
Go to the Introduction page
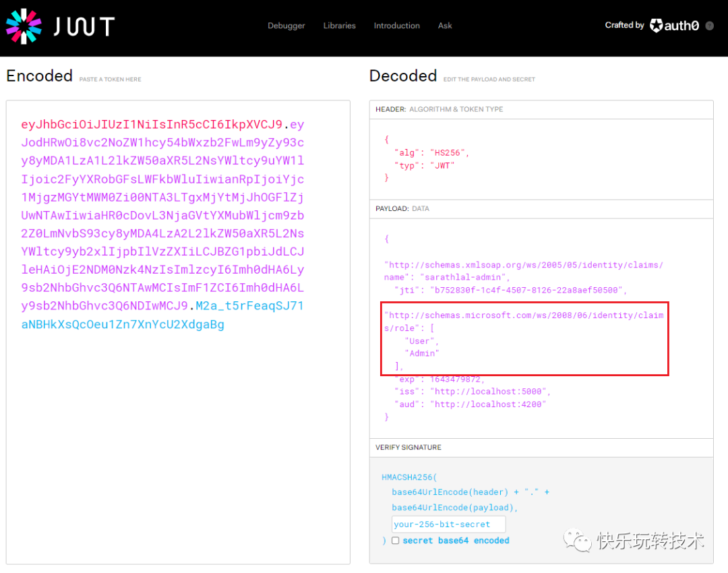(x=396, y=26)
